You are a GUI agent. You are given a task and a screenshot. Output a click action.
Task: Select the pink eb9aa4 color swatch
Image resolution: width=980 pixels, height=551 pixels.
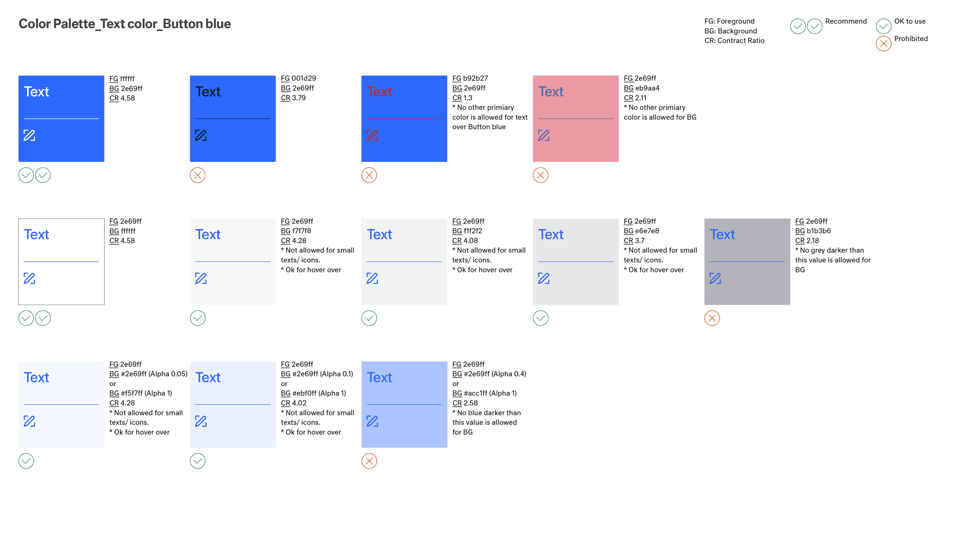coord(576,118)
